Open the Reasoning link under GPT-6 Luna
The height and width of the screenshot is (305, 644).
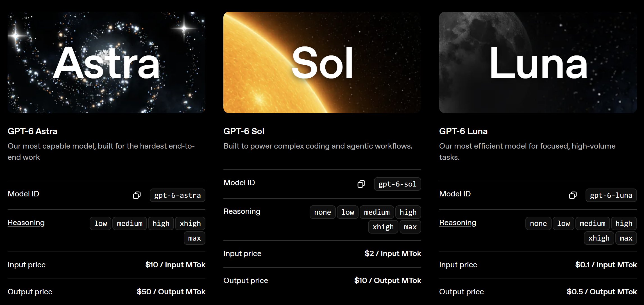(x=458, y=223)
